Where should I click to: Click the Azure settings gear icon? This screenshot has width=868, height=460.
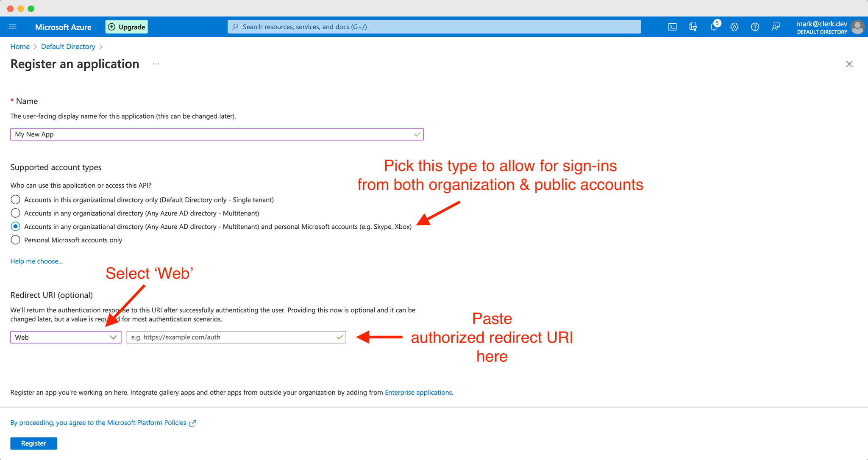pyautogui.click(x=734, y=27)
